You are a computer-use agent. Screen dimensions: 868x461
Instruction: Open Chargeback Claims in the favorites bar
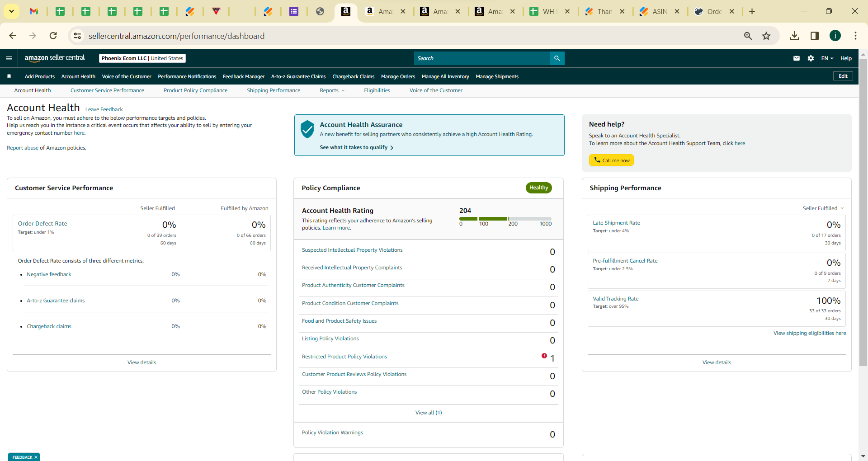tap(354, 76)
